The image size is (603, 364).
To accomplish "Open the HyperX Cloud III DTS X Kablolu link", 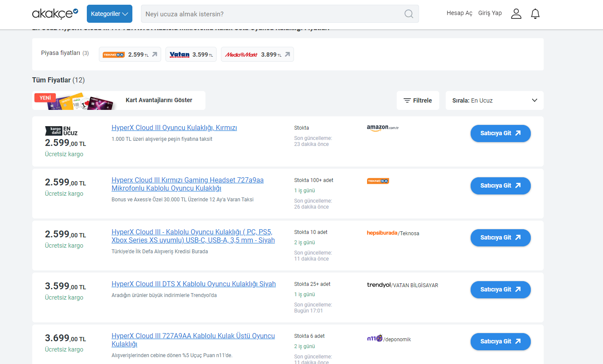I will click(x=193, y=284).
